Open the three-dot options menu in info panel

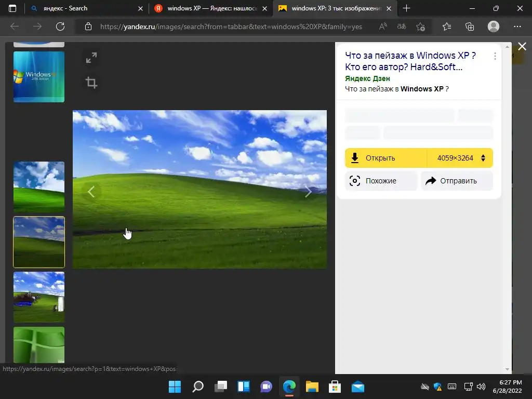tap(495, 56)
